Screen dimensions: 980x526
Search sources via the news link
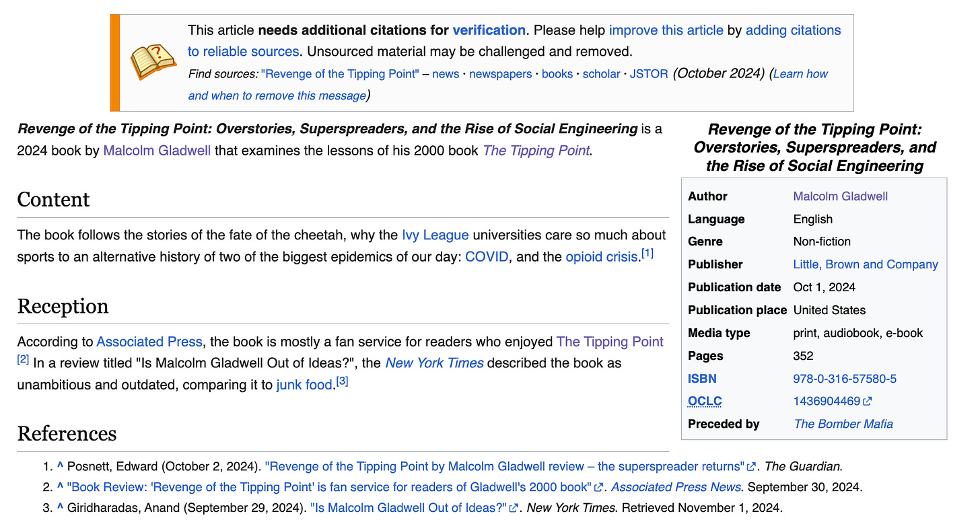[446, 74]
